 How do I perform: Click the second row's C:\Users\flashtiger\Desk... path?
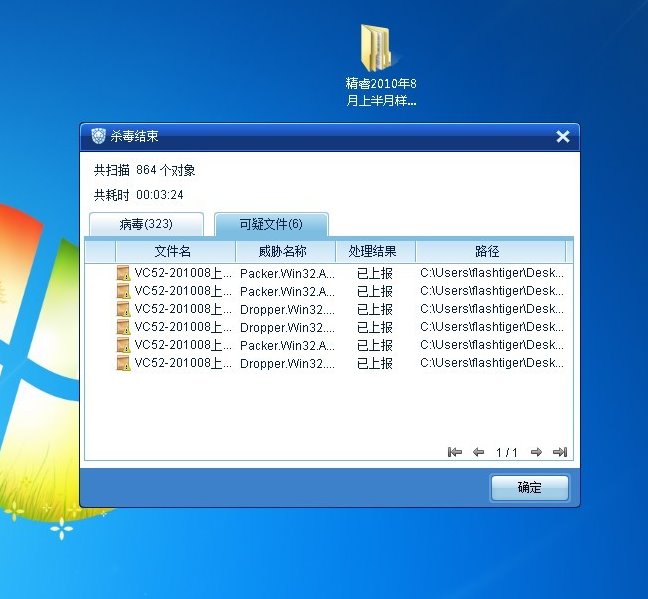click(492, 291)
